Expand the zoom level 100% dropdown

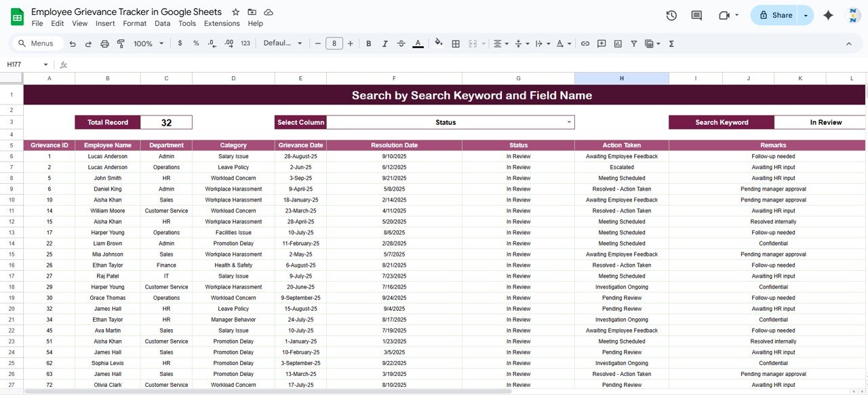[149, 43]
